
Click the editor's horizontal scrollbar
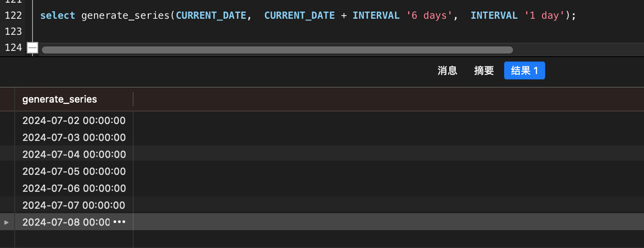277,50
